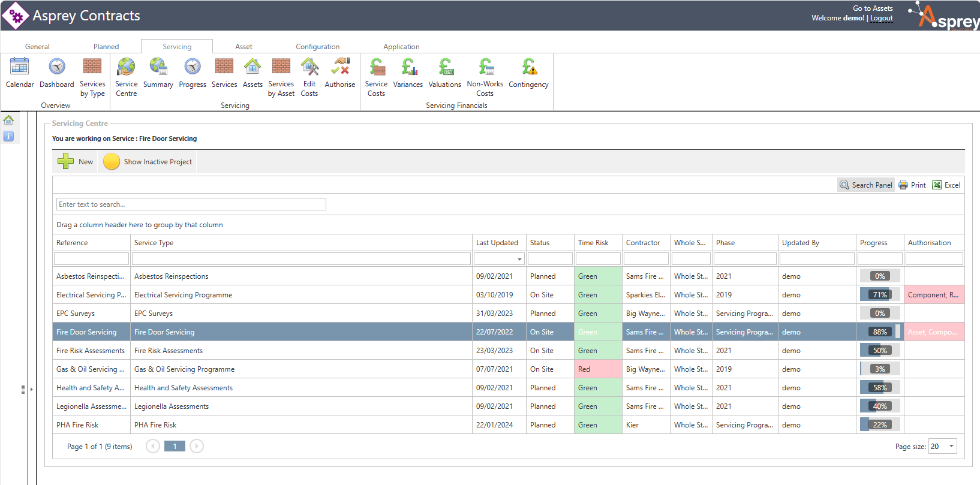The width and height of the screenshot is (980, 485).
Task: Toggle the Search Panel button
Action: pyautogui.click(x=866, y=185)
